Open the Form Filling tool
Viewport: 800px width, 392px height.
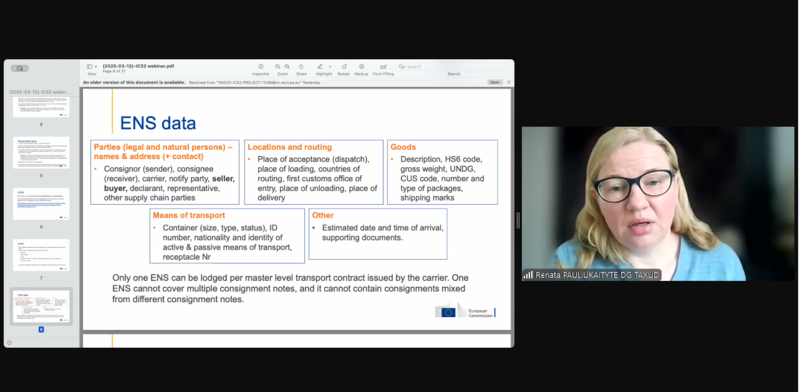click(x=383, y=67)
